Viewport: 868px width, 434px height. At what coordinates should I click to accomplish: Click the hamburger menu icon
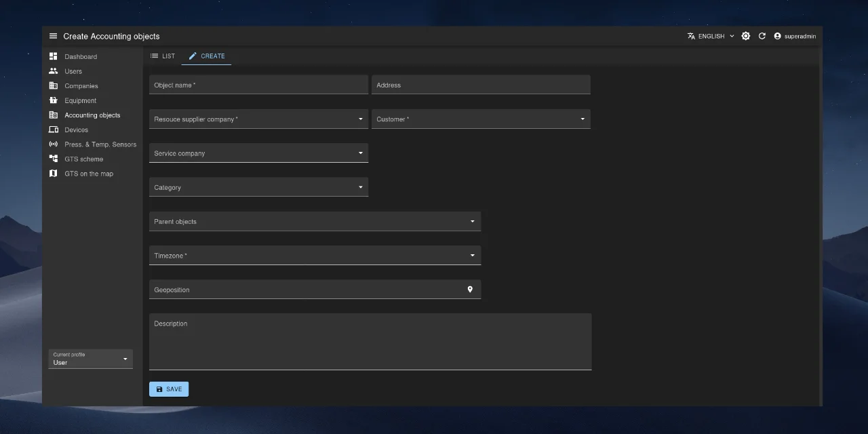tap(54, 36)
